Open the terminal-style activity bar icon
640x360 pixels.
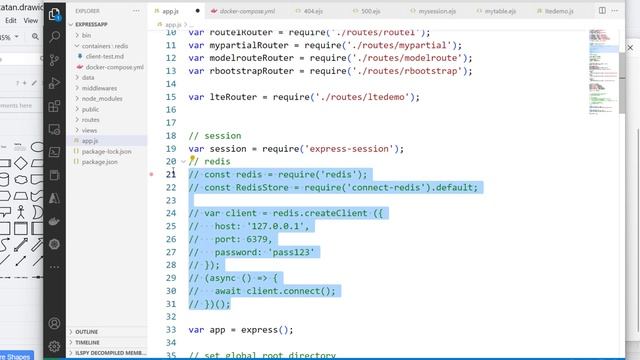54,152
